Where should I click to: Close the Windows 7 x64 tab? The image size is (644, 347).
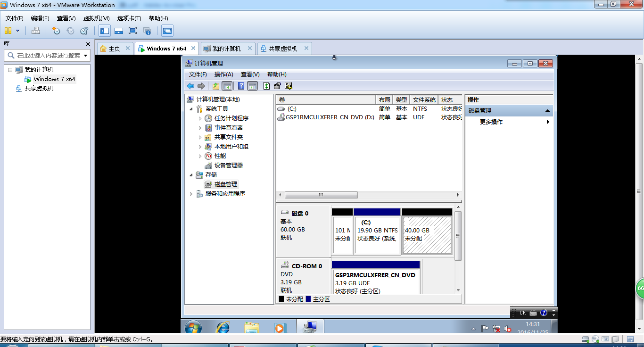point(193,48)
